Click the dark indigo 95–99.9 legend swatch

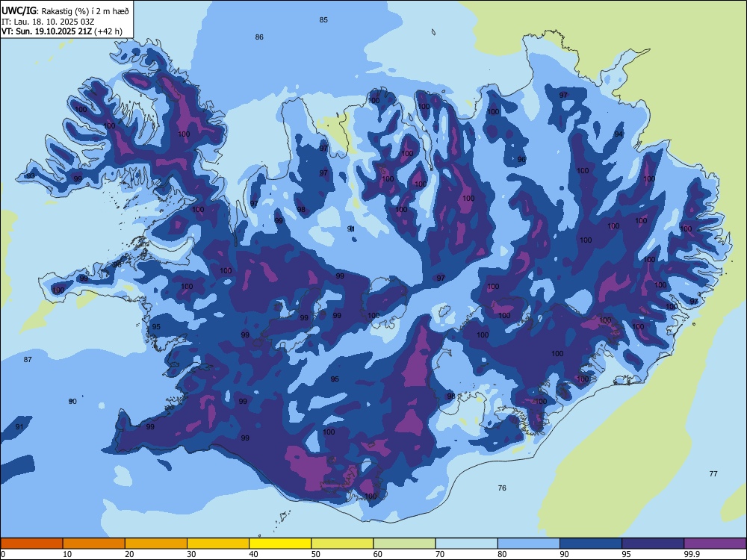[653, 544]
